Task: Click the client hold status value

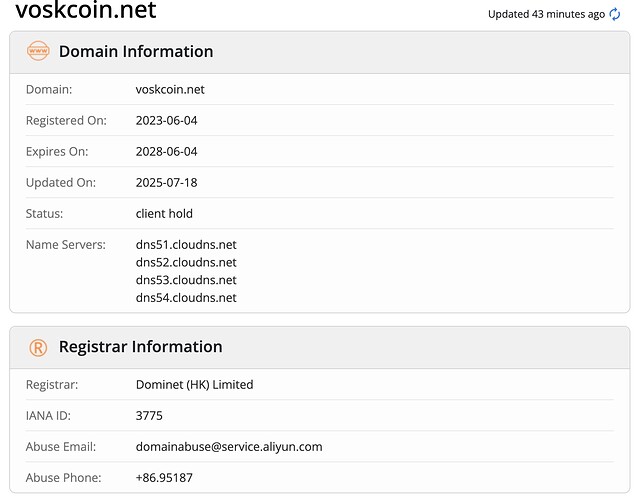Action: coord(164,214)
